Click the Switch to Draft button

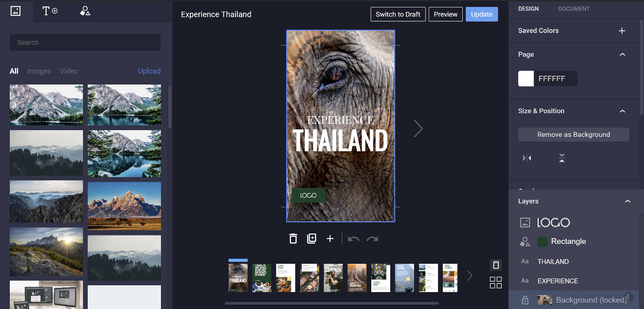(x=398, y=14)
